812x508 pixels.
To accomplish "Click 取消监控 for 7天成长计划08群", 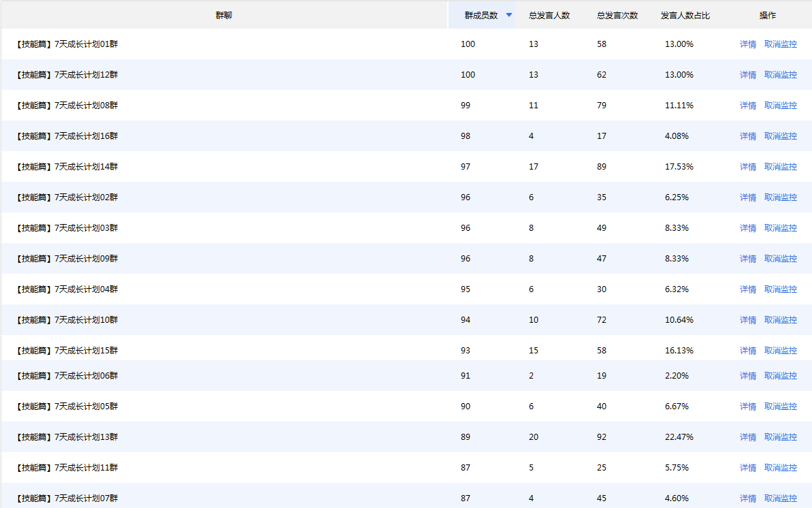I will (x=780, y=106).
